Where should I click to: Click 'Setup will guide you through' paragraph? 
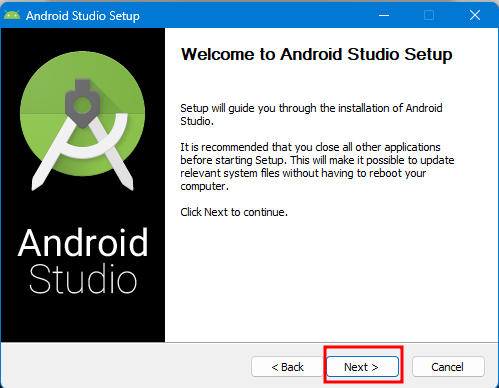point(311,114)
